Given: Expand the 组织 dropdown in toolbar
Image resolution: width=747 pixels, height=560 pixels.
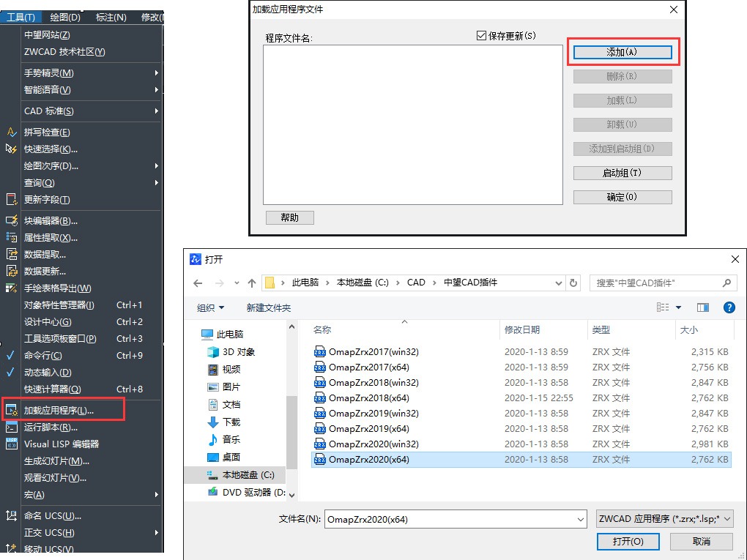Looking at the screenshot, I should coord(211,307).
